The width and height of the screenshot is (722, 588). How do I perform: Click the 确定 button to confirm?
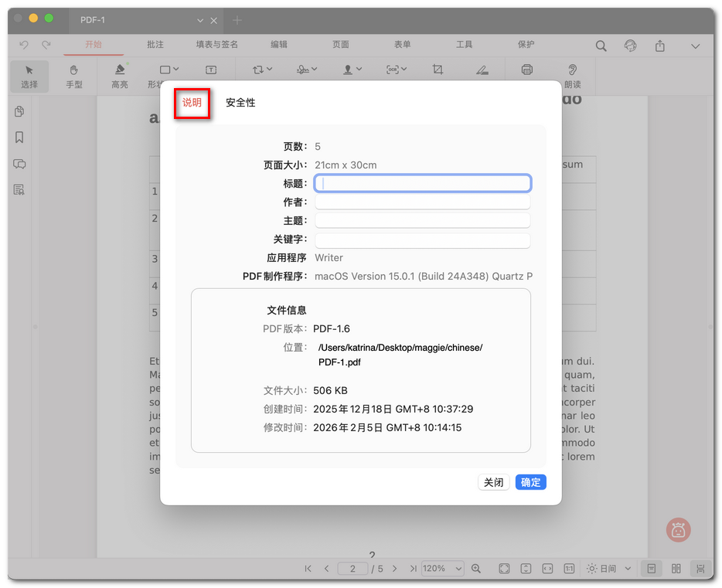pyautogui.click(x=530, y=481)
